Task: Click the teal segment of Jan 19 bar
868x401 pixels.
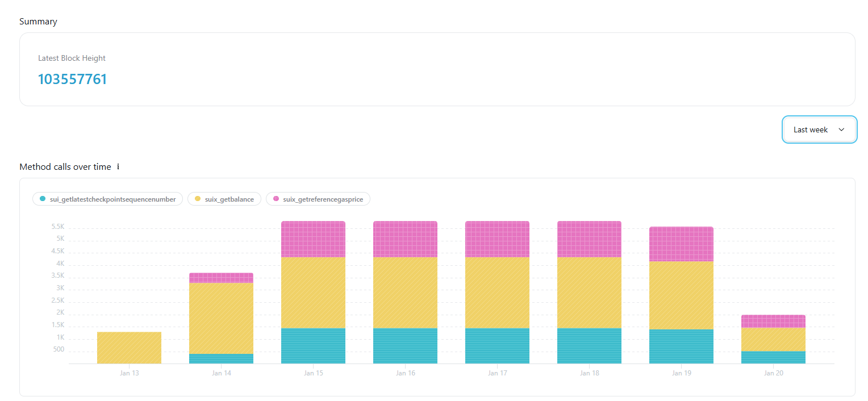Action: point(682,346)
